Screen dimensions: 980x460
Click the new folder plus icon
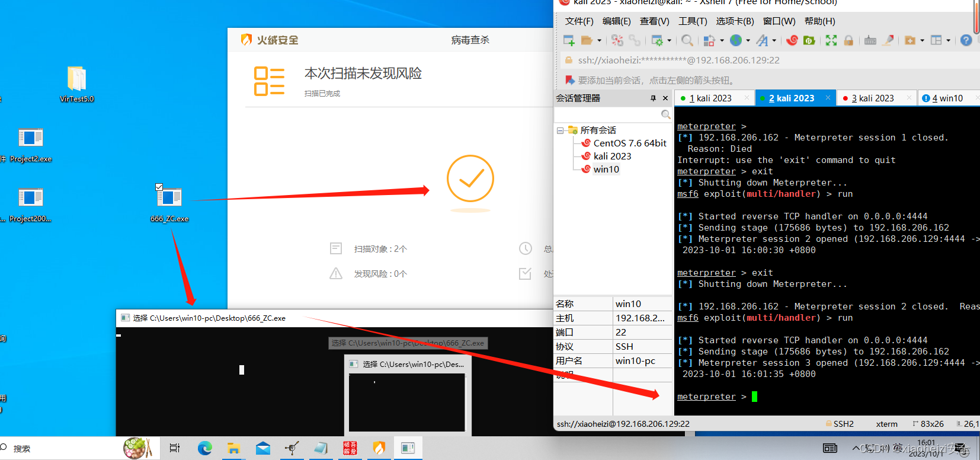[910, 40]
